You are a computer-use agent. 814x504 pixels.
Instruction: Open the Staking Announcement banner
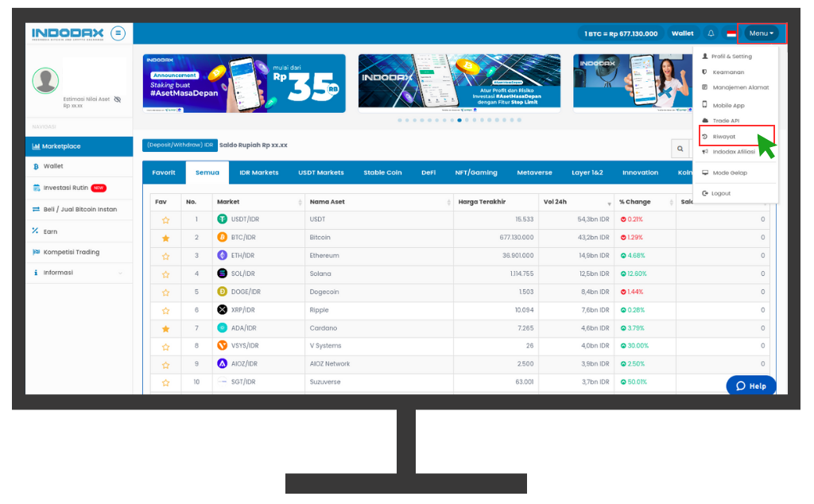click(x=244, y=83)
